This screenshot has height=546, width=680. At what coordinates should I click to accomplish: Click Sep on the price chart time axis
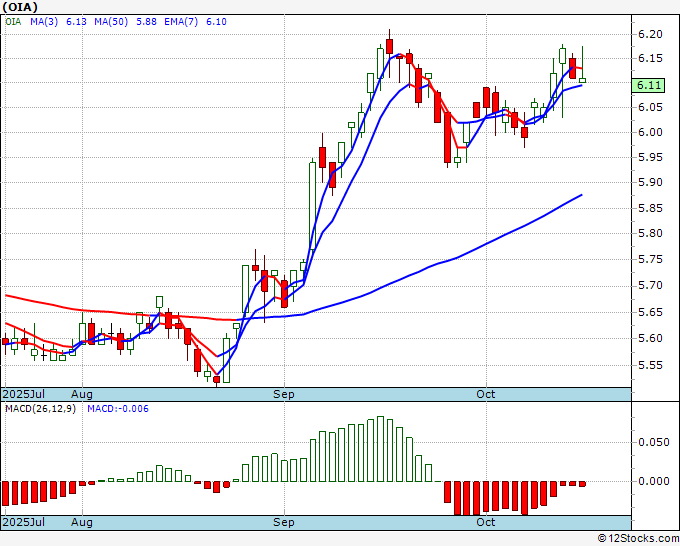284,394
